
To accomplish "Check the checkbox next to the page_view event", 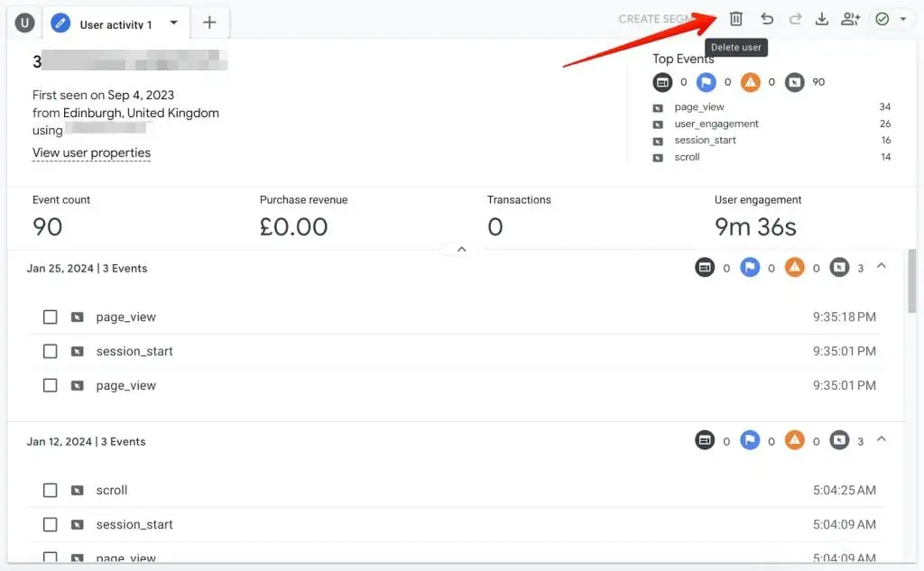I will 50,317.
